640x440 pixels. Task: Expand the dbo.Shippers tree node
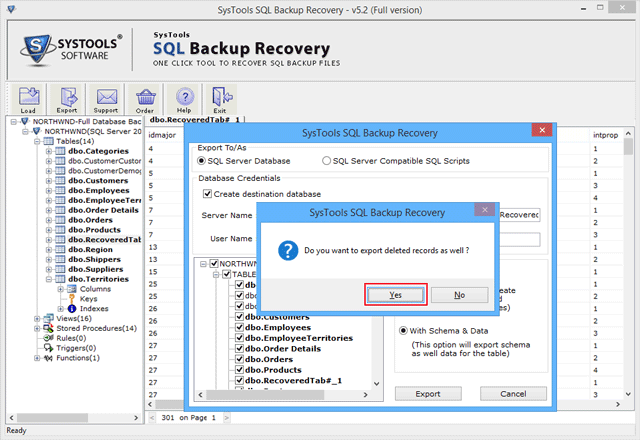49,259
